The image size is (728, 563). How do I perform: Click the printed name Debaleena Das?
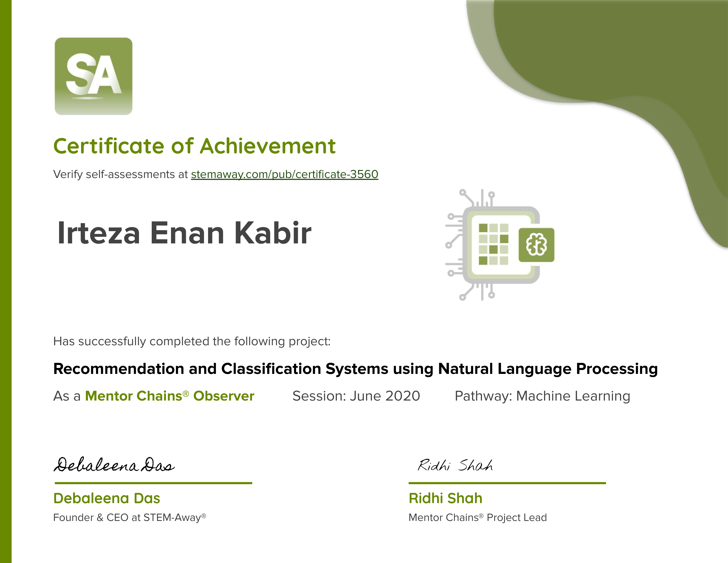107,498
